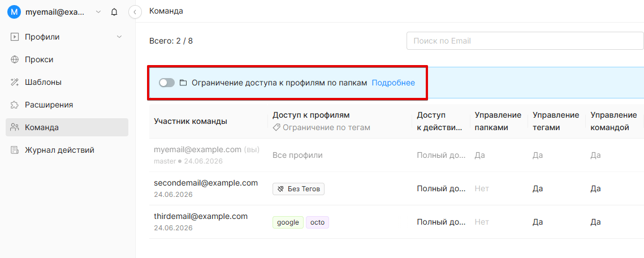The image size is (644, 258).
Task: Click action access cell for thirdemail row
Action: [x=442, y=222]
